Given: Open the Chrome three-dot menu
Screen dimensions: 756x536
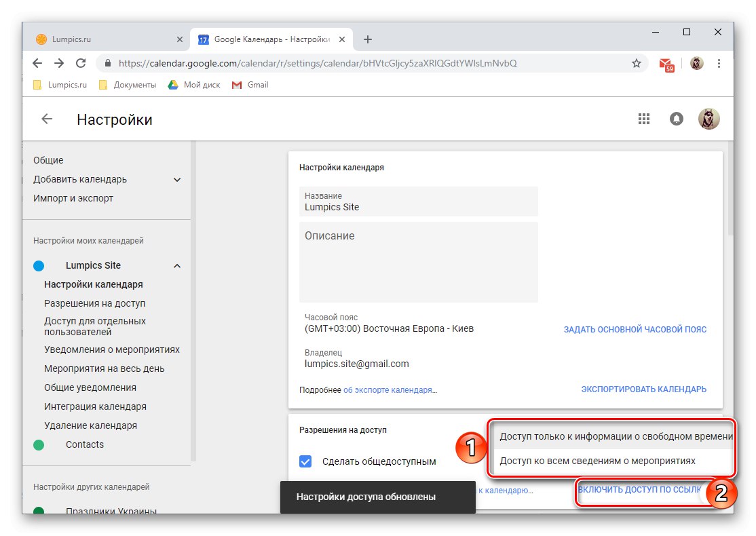Looking at the screenshot, I should 719,62.
